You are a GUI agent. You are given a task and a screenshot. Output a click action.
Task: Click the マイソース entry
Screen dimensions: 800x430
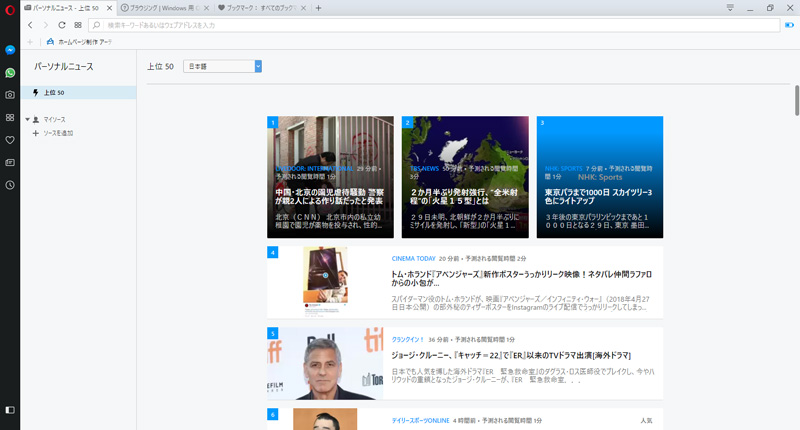tap(54, 119)
